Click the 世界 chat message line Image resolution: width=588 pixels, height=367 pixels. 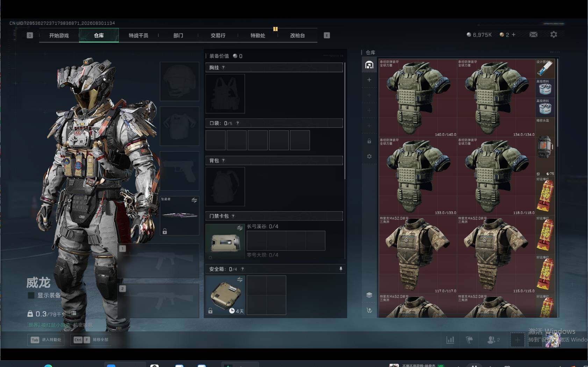pos(60,325)
